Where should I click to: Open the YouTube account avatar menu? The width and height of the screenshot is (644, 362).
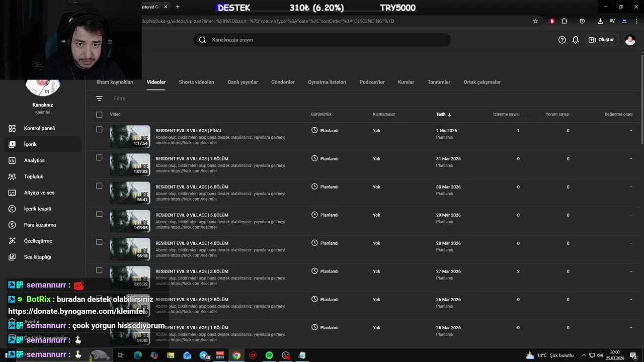(x=630, y=40)
